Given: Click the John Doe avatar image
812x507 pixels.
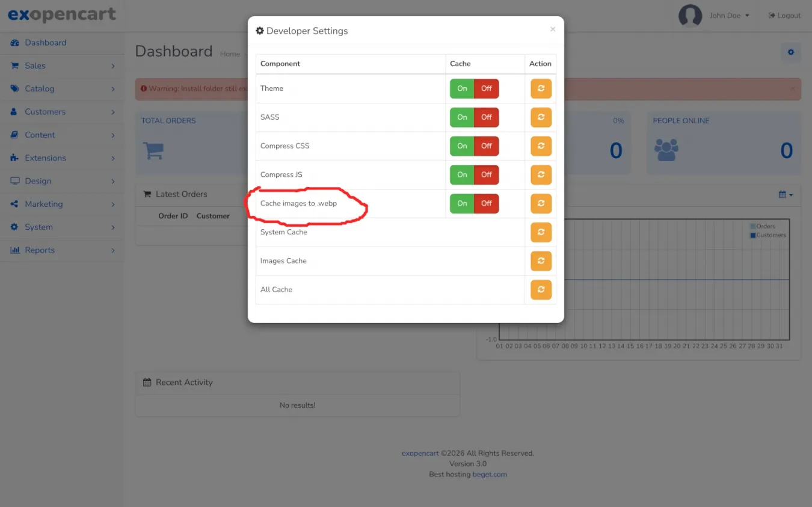Looking at the screenshot, I should pos(690,16).
